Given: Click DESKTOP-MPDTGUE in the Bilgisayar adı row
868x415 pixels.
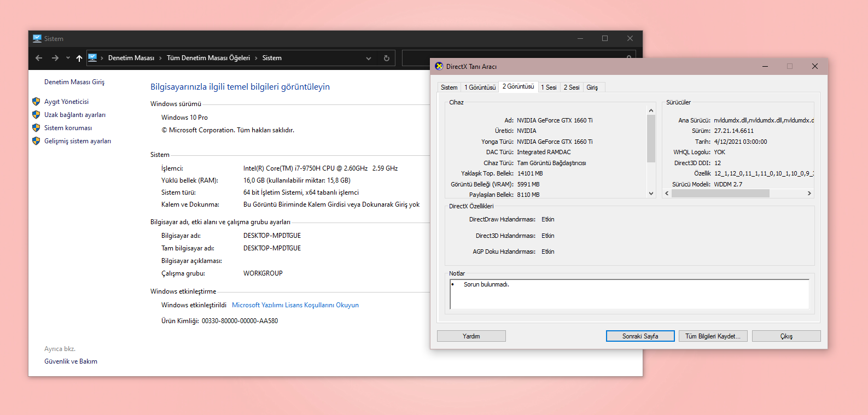Looking at the screenshot, I should click(x=272, y=236).
